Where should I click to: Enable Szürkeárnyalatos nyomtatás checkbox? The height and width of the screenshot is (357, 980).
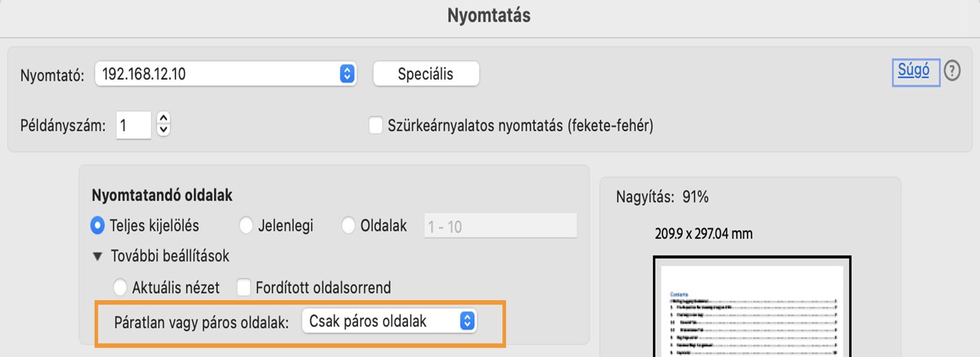click(x=376, y=125)
